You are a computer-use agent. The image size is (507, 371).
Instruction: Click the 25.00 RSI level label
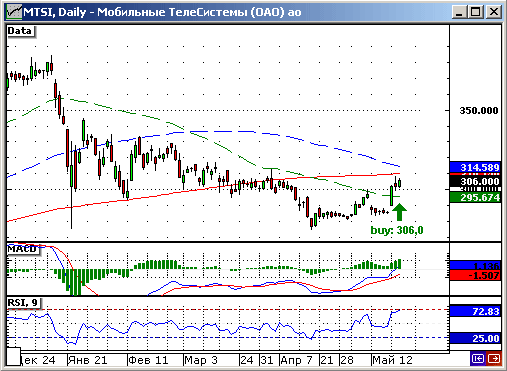(475, 338)
